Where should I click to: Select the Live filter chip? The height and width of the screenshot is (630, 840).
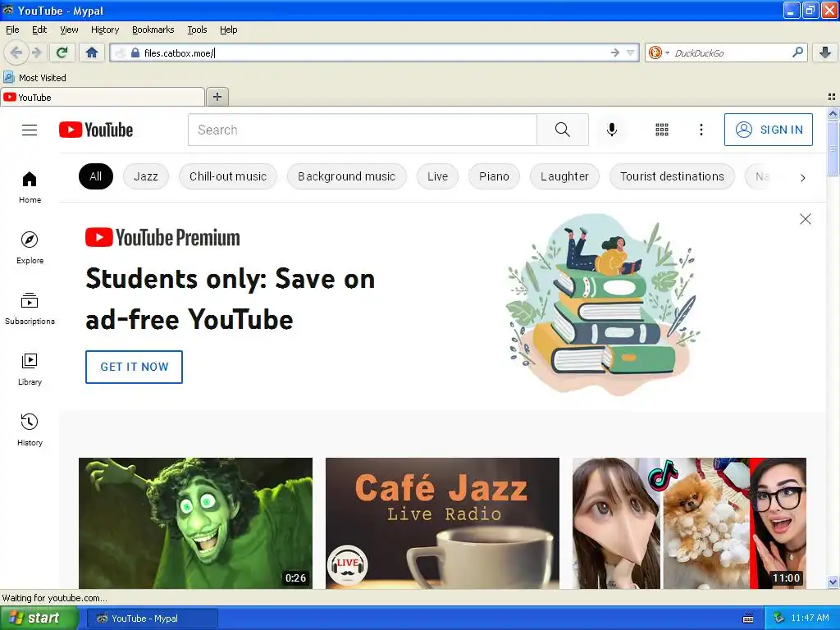coord(438,177)
